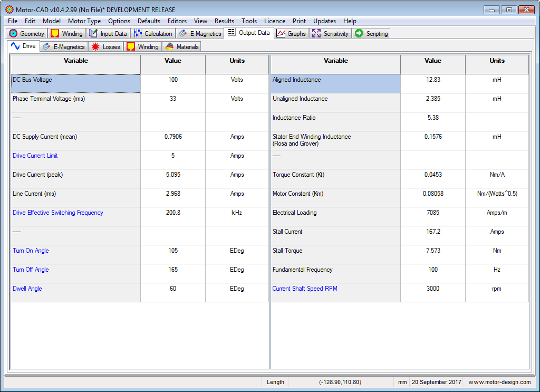The width and height of the screenshot is (540, 392).
Task: Click the Scripting green arrow icon
Action: [359, 33]
